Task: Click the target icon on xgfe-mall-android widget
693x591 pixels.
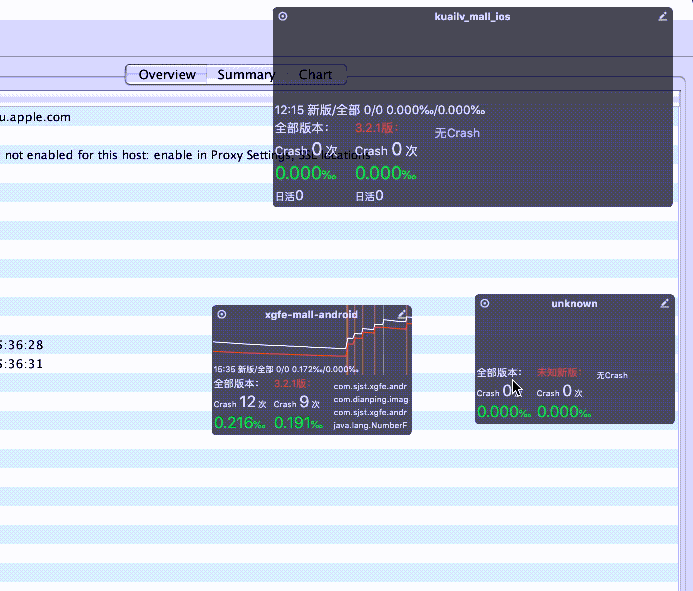Action: (222, 314)
